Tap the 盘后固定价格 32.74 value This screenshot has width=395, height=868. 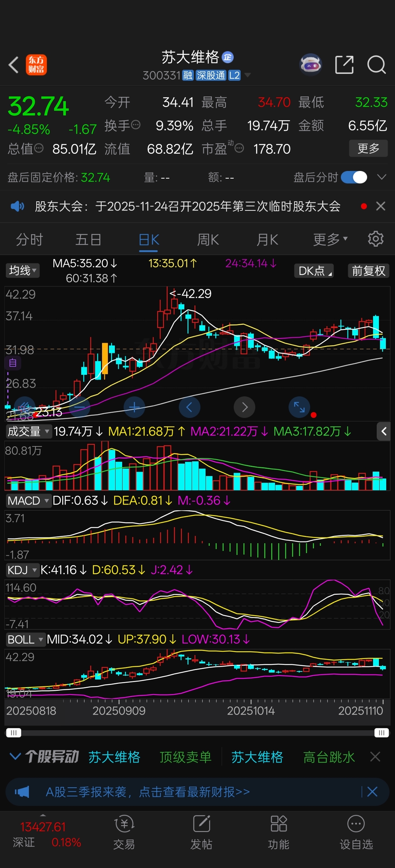click(95, 178)
